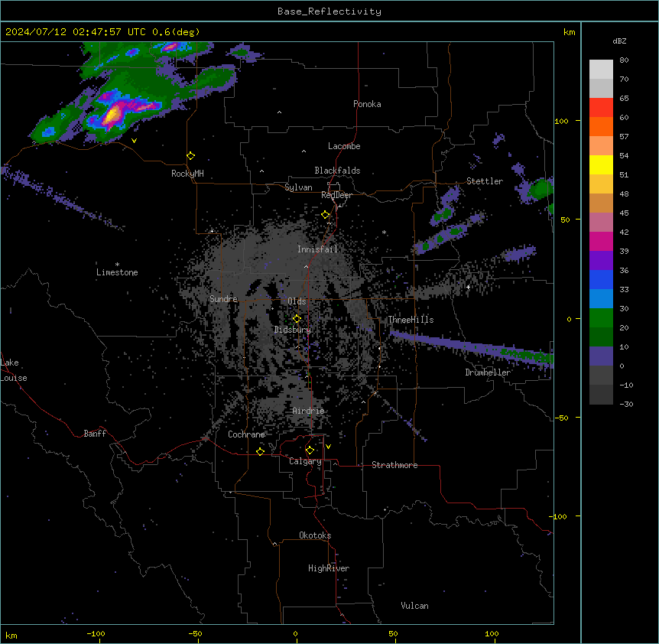Click the Lake Louise label
The width and height of the screenshot is (659, 644).
pyautogui.click(x=14, y=370)
